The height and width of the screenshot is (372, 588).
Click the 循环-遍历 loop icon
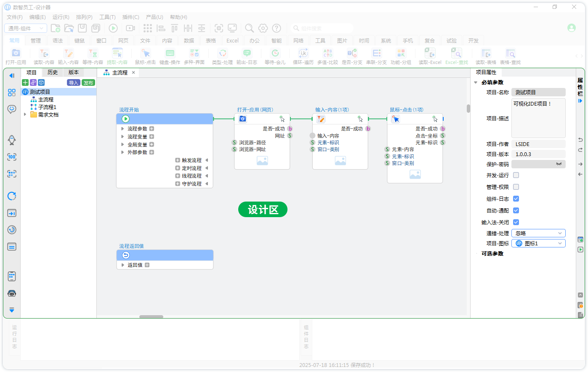pos(303,53)
